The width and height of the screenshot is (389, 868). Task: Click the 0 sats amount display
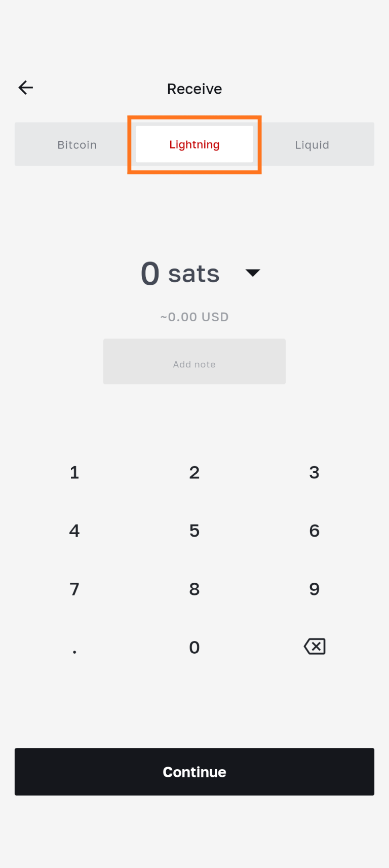point(180,274)
